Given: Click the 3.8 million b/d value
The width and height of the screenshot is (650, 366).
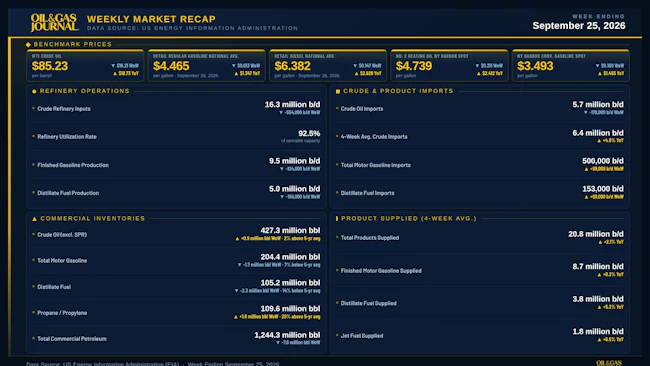Looking at the screenshot, I should (x=598, y=299).
